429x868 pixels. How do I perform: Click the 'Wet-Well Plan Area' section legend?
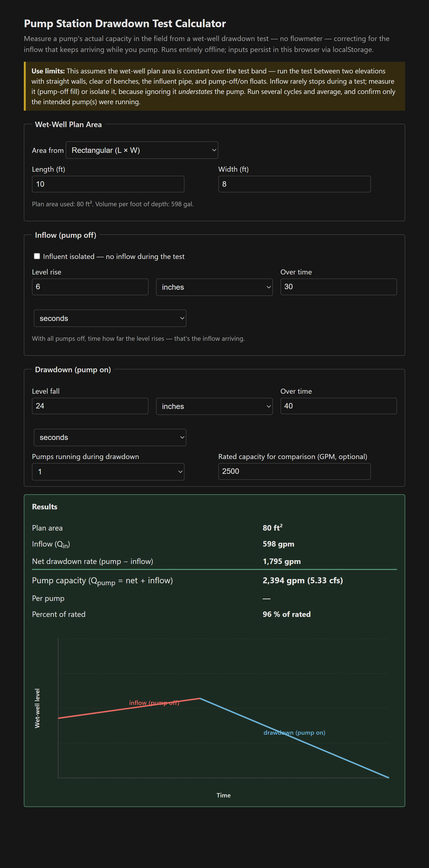click(68, 124)
